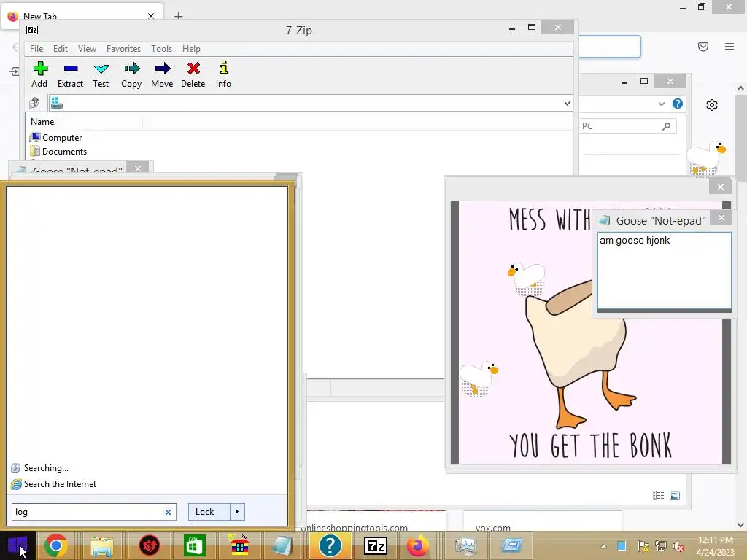Image resolution: width=747 pixels, height=560 pixels.
Task: Clear the Start menu search text
Action: [168, 512]
